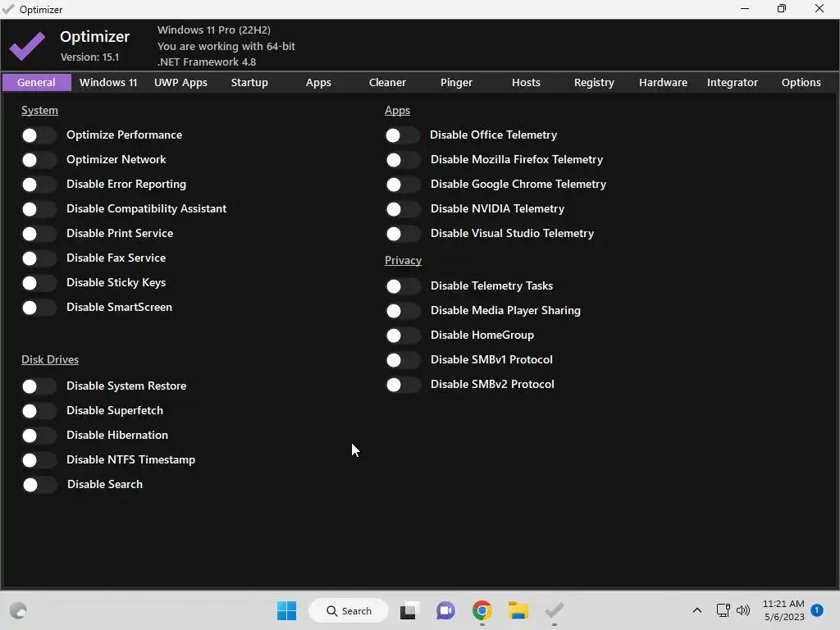The image size is (840, 630).
Task: Toggle Disable SmartScreen switch
Action: (x=39, y=308)
